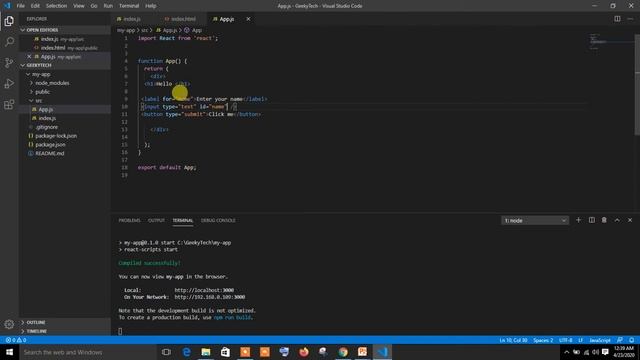The width and height of the screenshot is (640, 360).
Task: Open the Source Control view
Action: pos(9,62)
